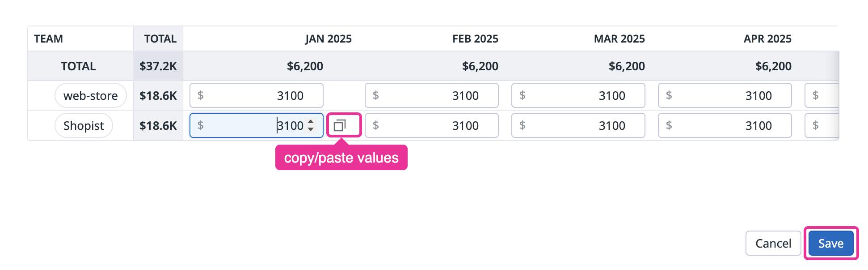Edit Shopist MAR 2025 budget field
The width and height of the screenshot is (868, 270).
[578, 125]
